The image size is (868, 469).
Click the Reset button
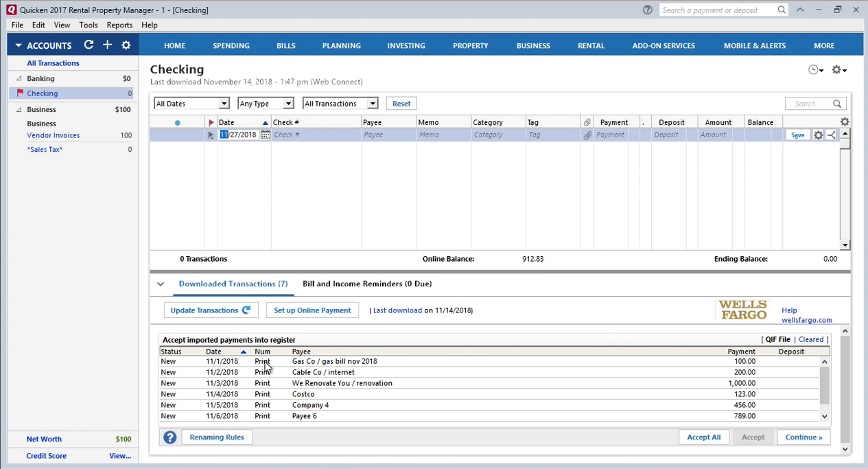pyautogui.click(x=401, y=104)
